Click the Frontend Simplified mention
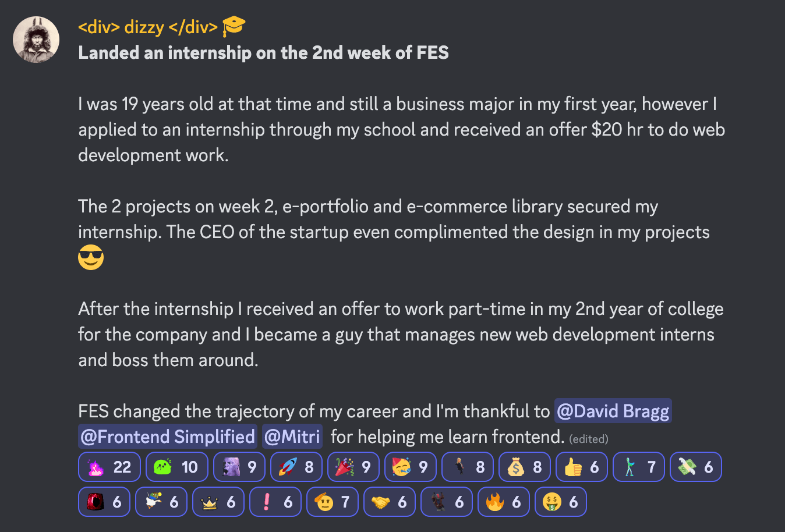The height and width of the screenshot is (532, 785). 167,437
